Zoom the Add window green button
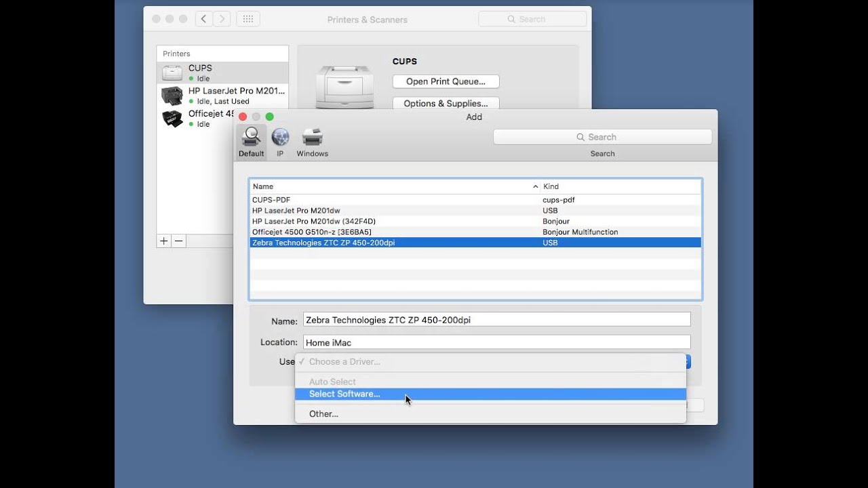The width and height of the screenshot is (868, 488). [269, 117]
